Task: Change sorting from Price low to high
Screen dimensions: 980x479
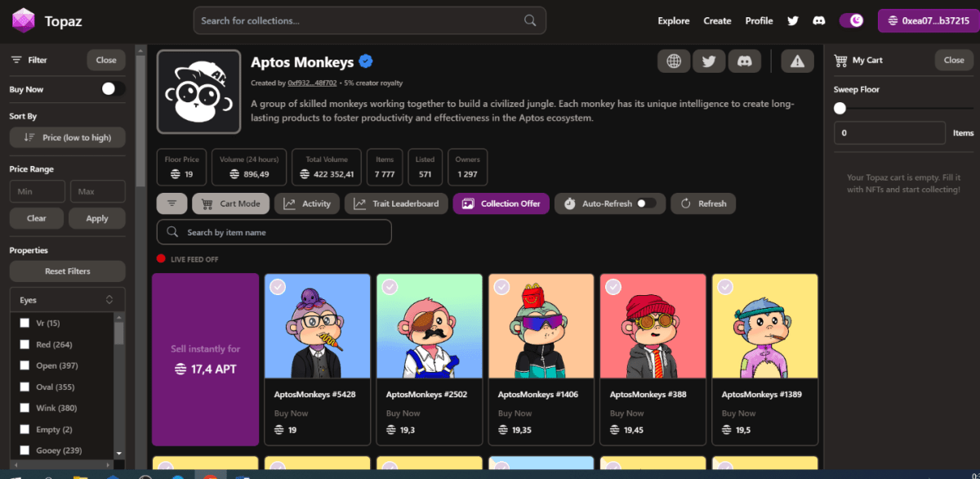Action: pyautogui.click(x=67, y=137)
